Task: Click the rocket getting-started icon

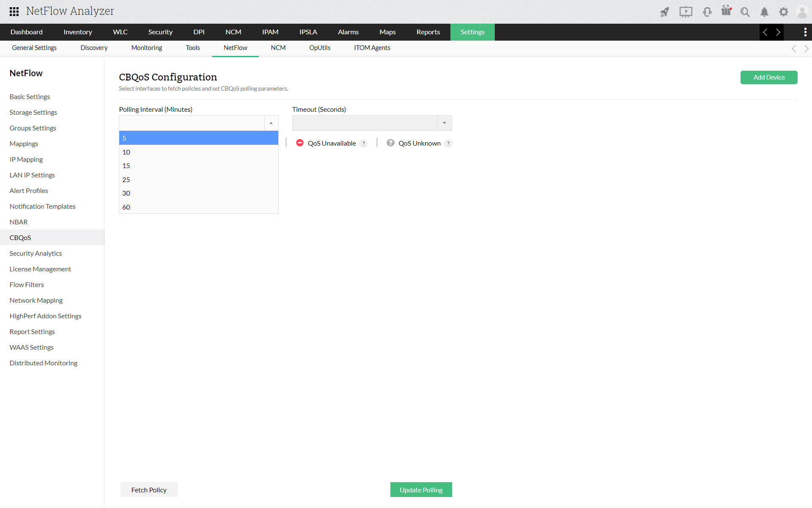Action: pyautogui.click(x=664, y=12)
